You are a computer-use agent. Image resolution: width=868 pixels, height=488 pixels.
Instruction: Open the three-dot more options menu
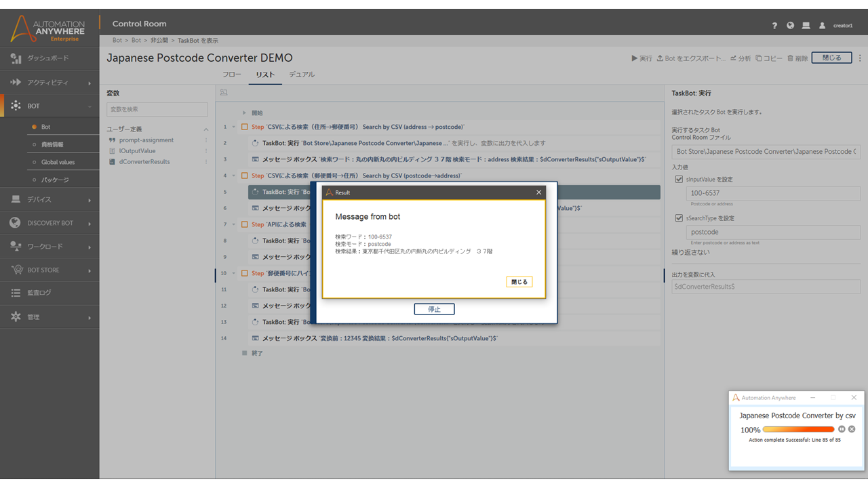click(x=859, y=58)
